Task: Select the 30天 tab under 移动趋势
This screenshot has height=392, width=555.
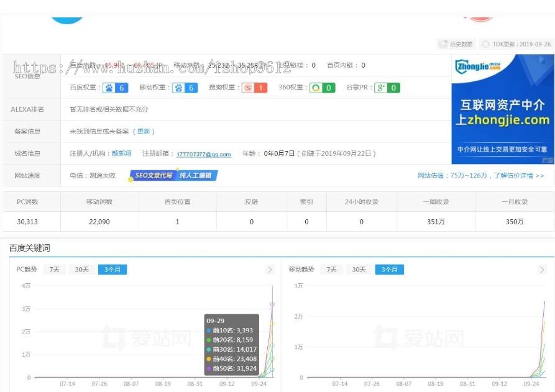Action: coord(358,269)
